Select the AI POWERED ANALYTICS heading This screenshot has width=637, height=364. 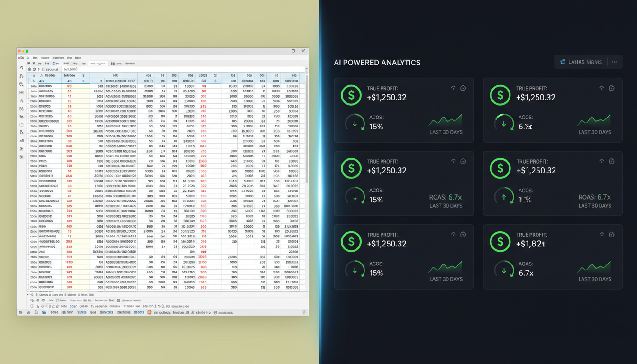[377, 62]
